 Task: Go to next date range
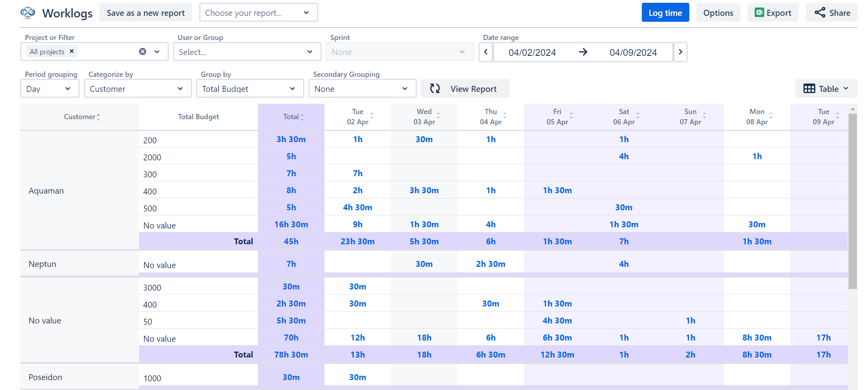coord(680,52)
